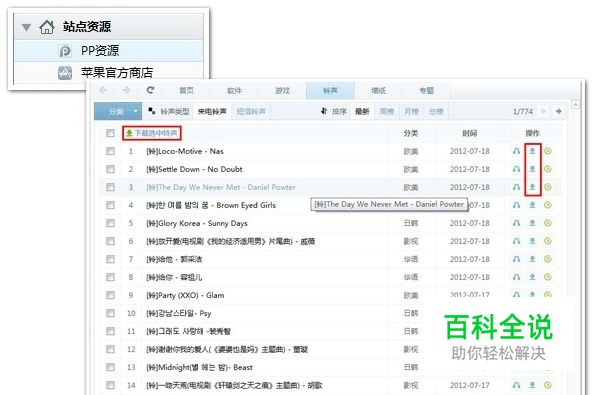
Task: Switch to the 首页 tab
Action: point(186,91)
